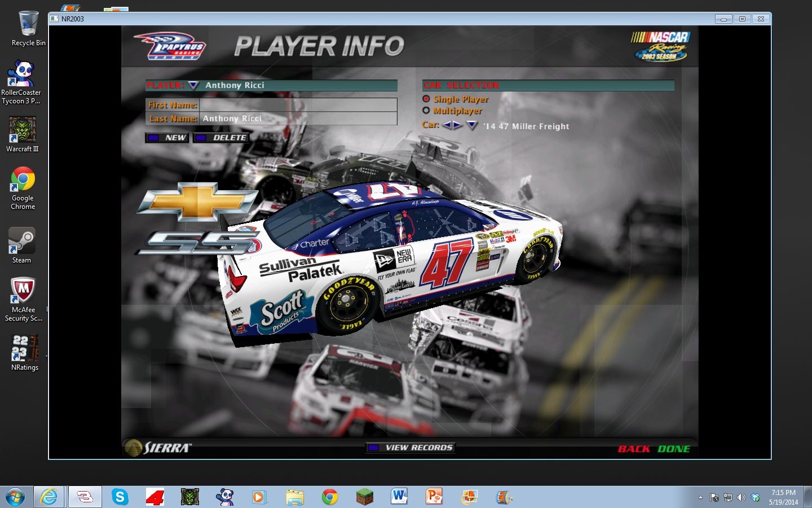Switch to NR2003 taskbar button
The height and width of the screenshot is (508, 812).
pos(85,497)
